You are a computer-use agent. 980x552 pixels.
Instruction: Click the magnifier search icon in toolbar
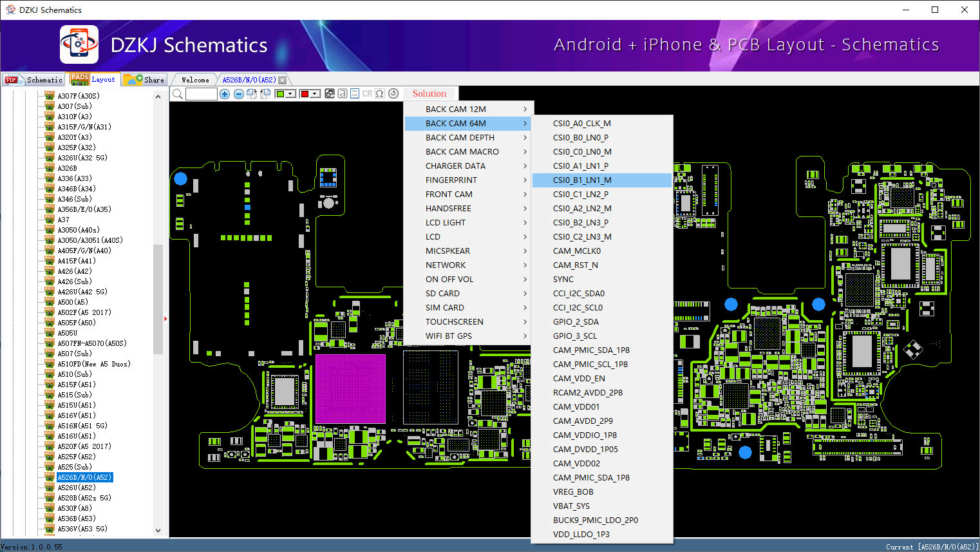(177, 94)
